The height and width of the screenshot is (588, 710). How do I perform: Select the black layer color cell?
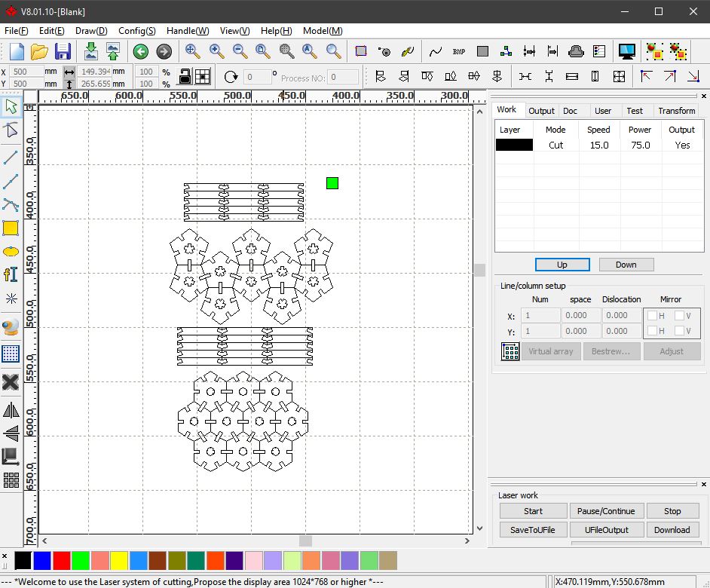coord(514,145)
